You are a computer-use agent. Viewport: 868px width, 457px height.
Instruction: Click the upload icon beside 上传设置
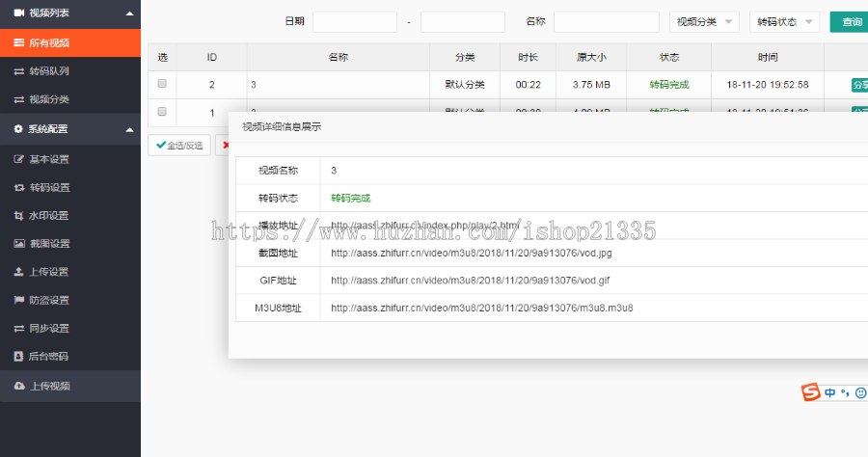click(19, 272)
